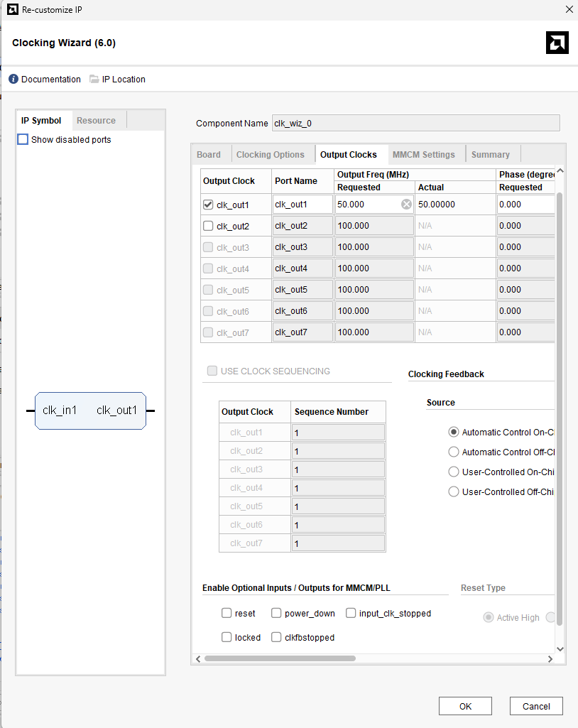Image resolution: width=578 pixels, height=728 pixels.
Task: Enable the clk_out2 output clock
Action: (x=208, y=226)
